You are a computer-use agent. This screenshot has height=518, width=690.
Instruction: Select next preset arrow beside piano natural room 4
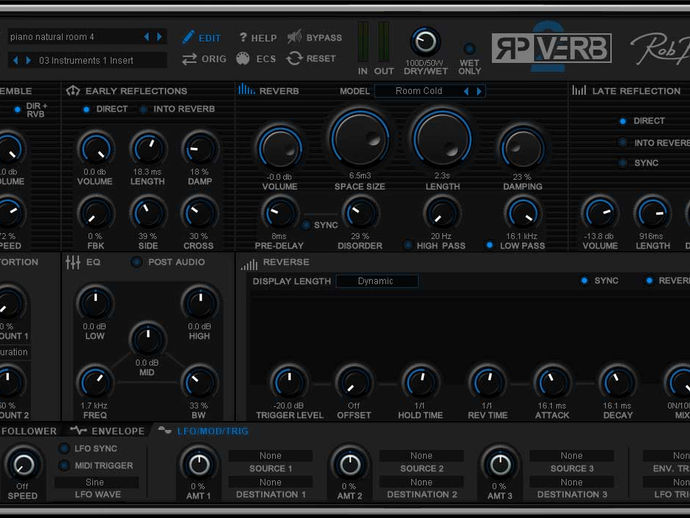point(159,37)
